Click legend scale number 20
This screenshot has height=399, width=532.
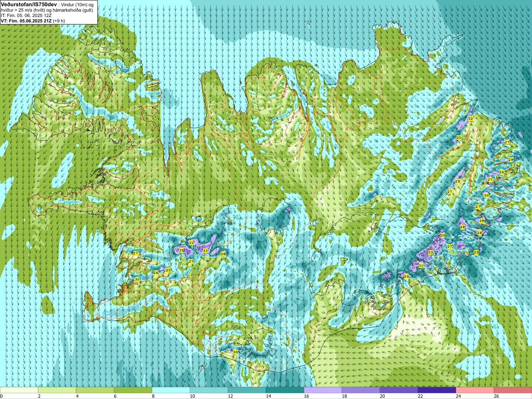click(x=382, y=396)
